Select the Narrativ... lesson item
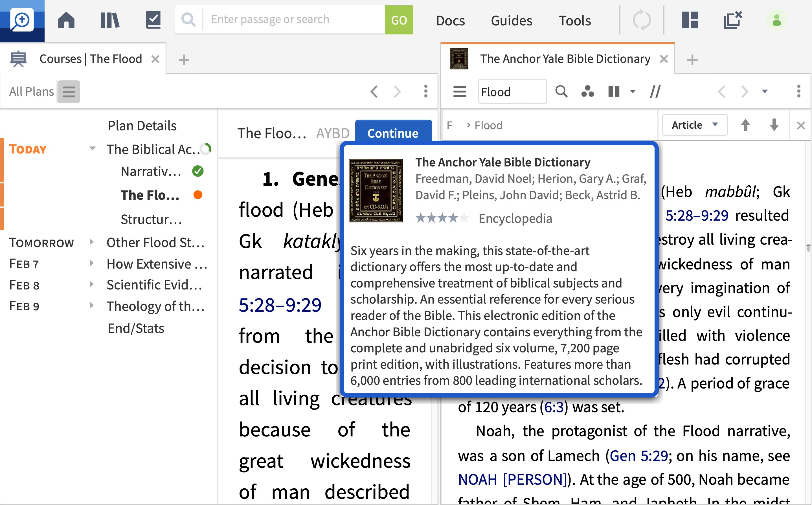The image size is (812, 505). (151, 171)
